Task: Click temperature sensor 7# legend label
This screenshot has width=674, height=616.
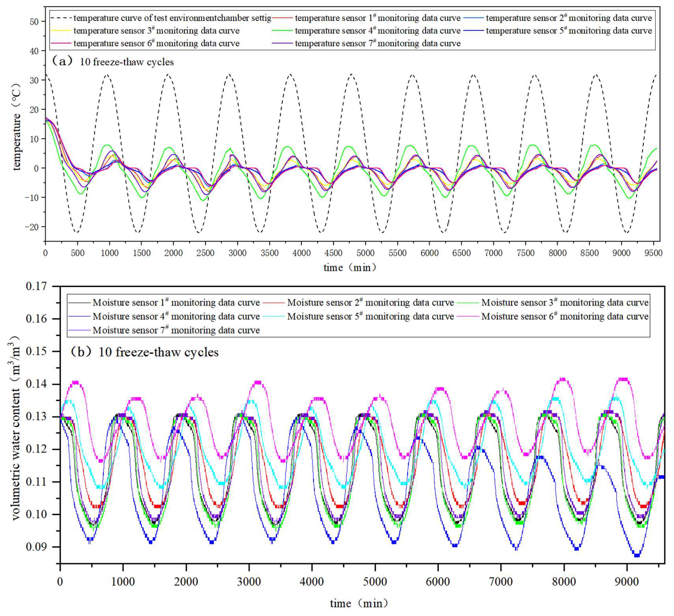Action: [378, 44]
